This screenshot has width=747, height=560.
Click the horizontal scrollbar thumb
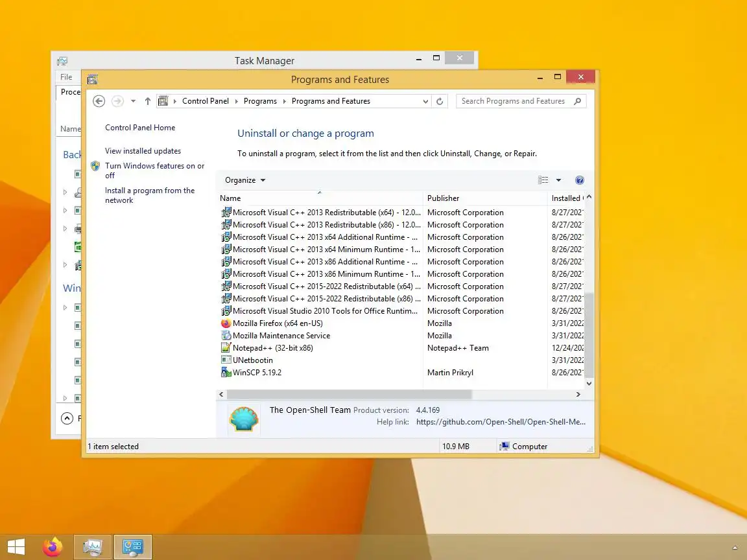[350, 394]
